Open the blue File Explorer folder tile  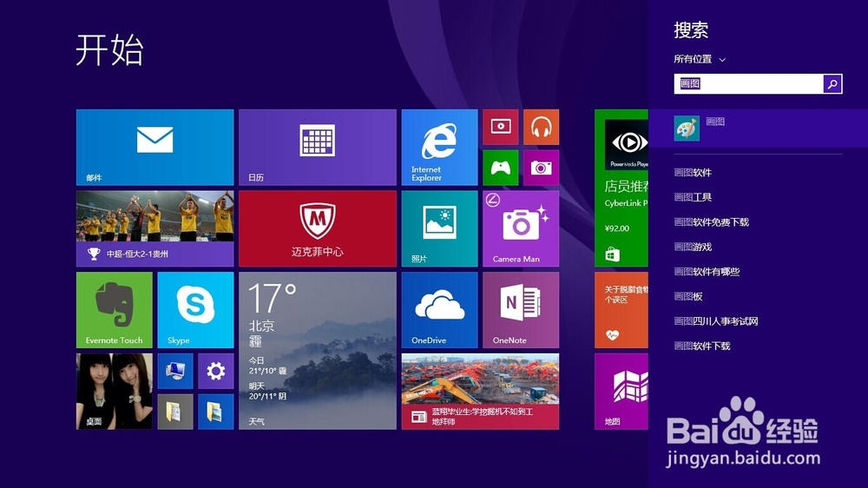[x=216, y=412]
